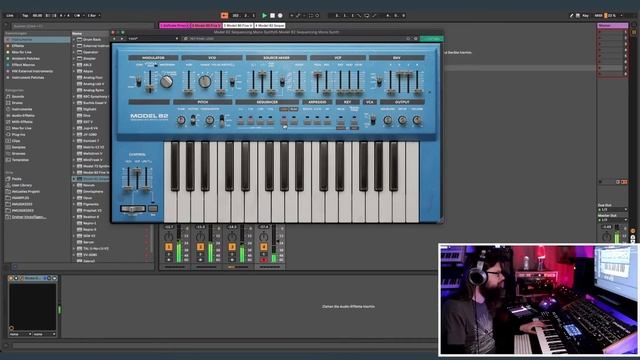Select the 1 Software Prism V track tab

[x=174, y=25]
